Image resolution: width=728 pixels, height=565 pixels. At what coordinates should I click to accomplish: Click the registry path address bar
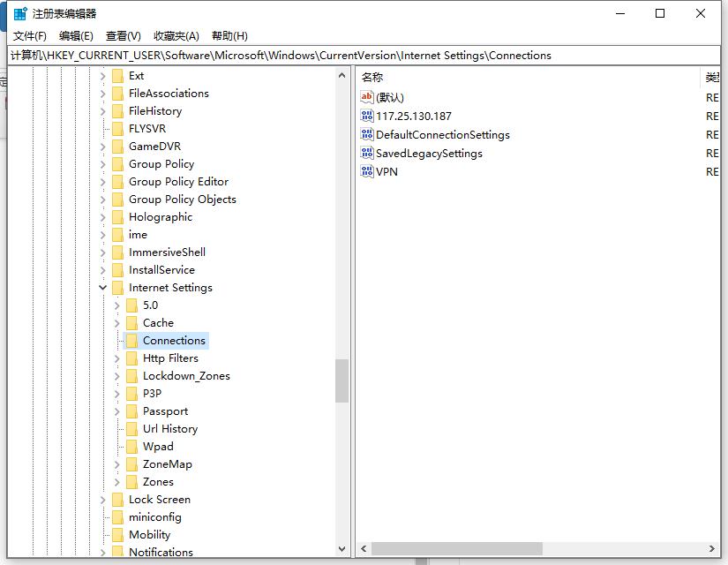click(x=265, y=55)
